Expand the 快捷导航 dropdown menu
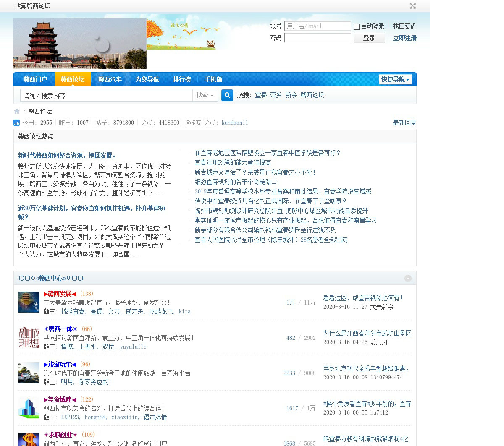This screenshot has height=446, width=504. 395,79
